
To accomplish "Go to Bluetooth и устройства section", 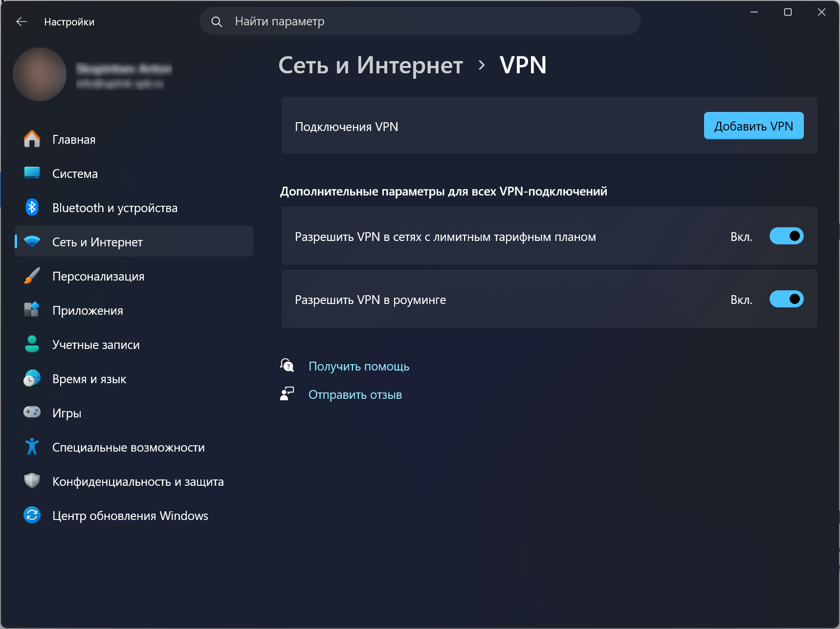I will click(134, 208).
